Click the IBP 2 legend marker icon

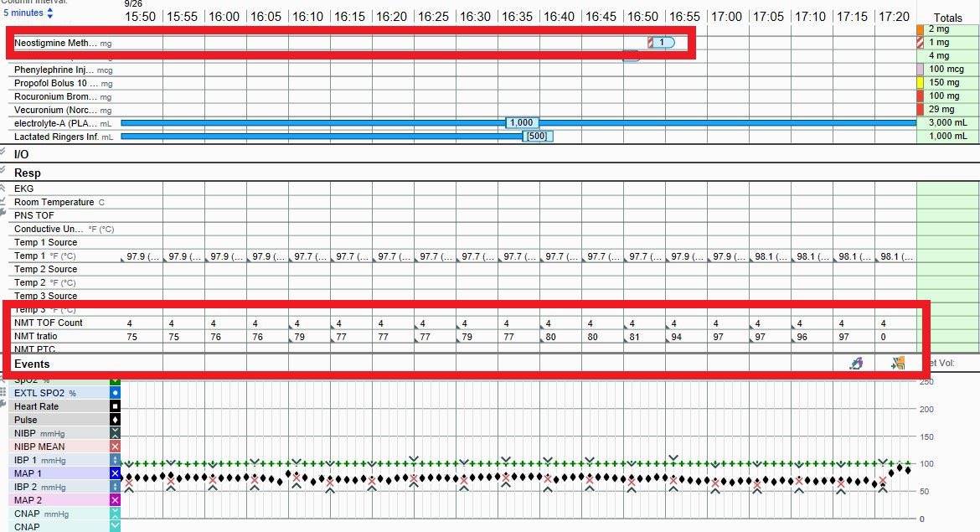click(115, 487)
